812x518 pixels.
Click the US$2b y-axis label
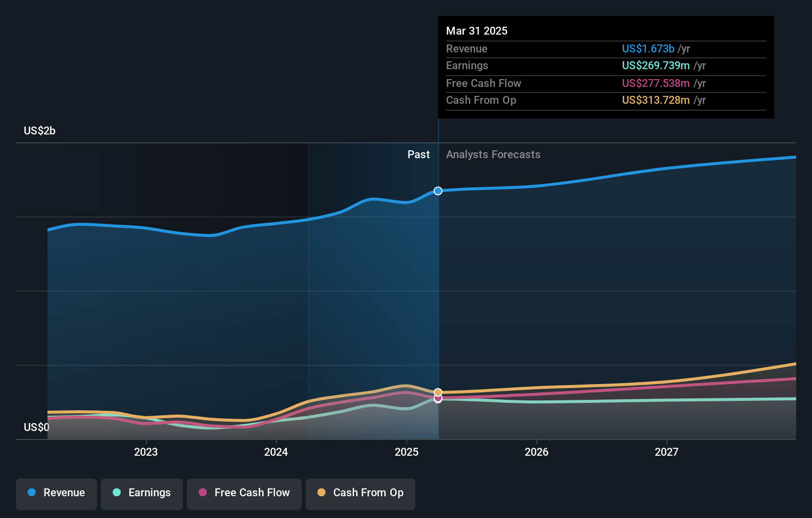click(40, 130)
